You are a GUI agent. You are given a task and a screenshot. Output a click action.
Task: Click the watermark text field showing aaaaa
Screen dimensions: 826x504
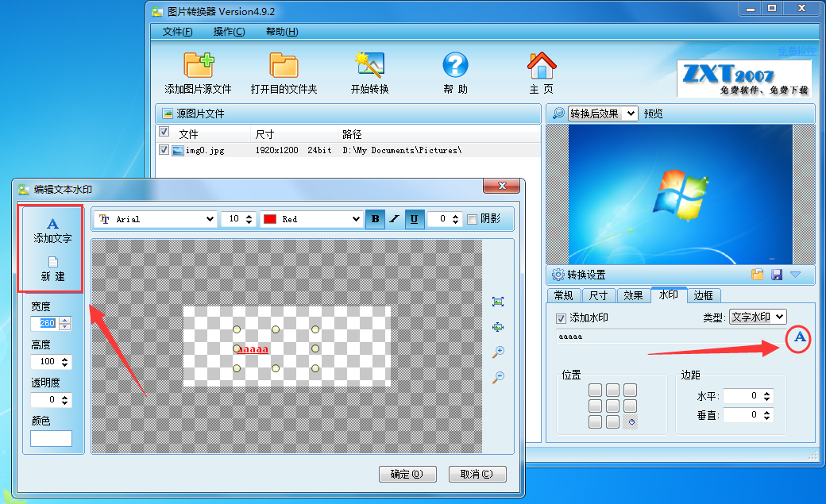click(670, 337)
